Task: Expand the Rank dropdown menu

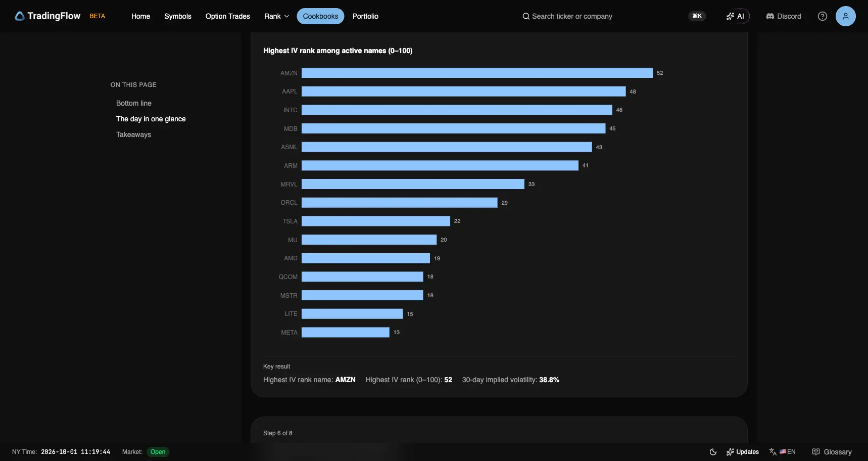Action: (276, 16)
